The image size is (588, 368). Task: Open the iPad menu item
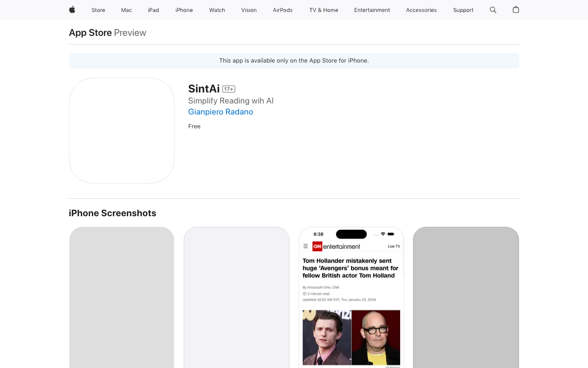153,10
